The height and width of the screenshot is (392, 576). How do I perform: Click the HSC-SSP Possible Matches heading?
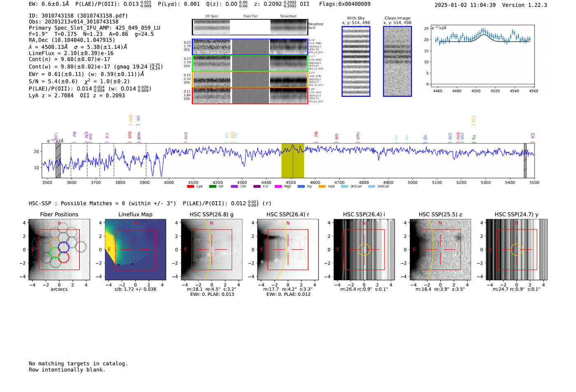tap(102, 204)
